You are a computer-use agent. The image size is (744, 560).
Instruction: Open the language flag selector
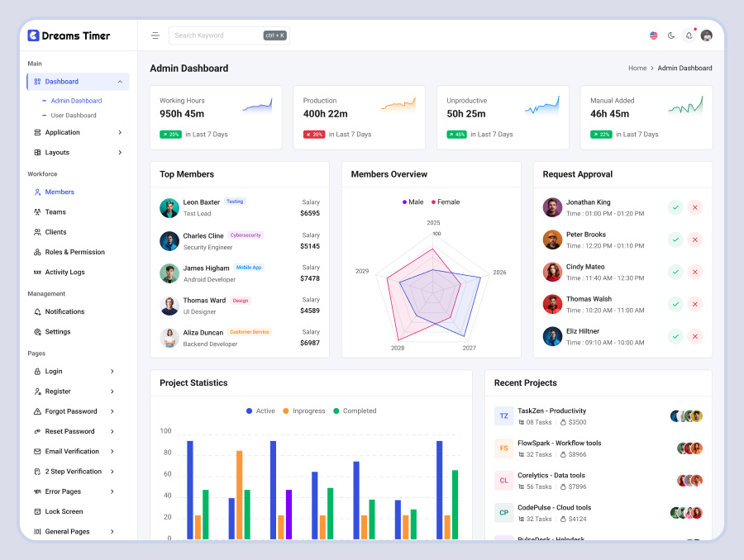tap(653, 36)
